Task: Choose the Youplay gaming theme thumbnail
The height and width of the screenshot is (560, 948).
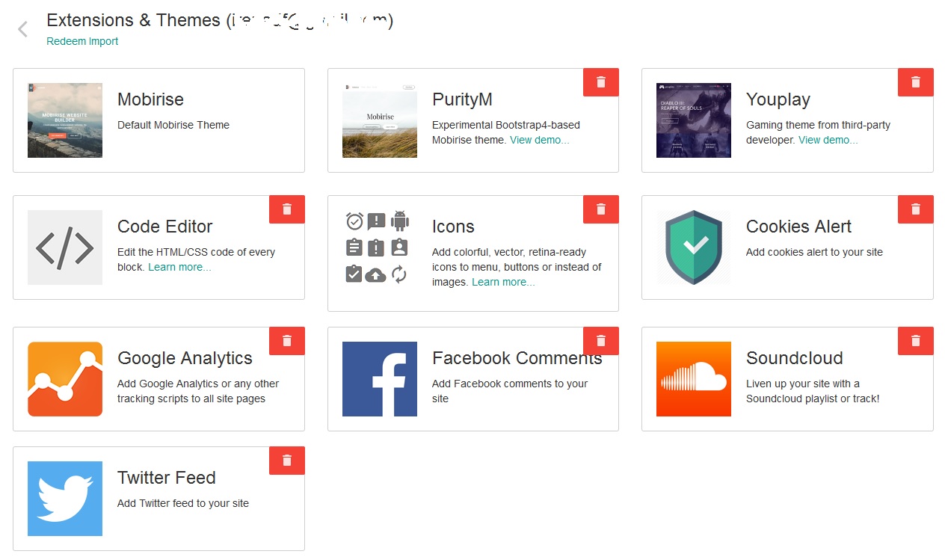Action: (x=693, y=120)
